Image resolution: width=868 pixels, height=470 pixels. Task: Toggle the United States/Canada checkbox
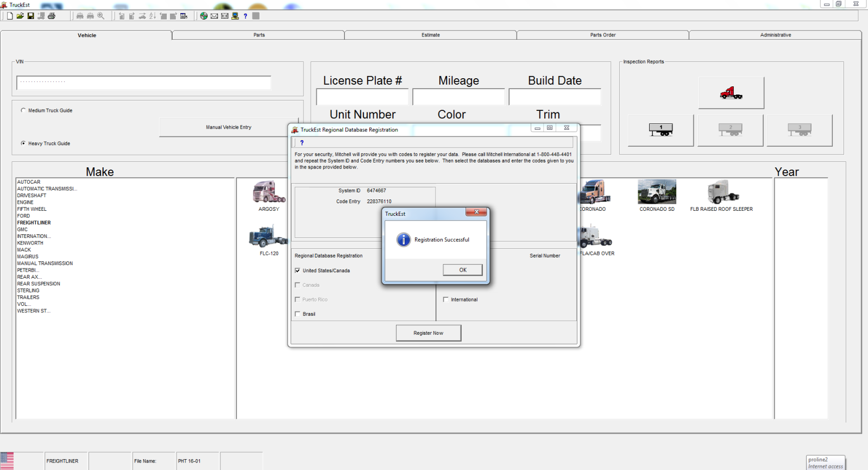coord(297,271)
